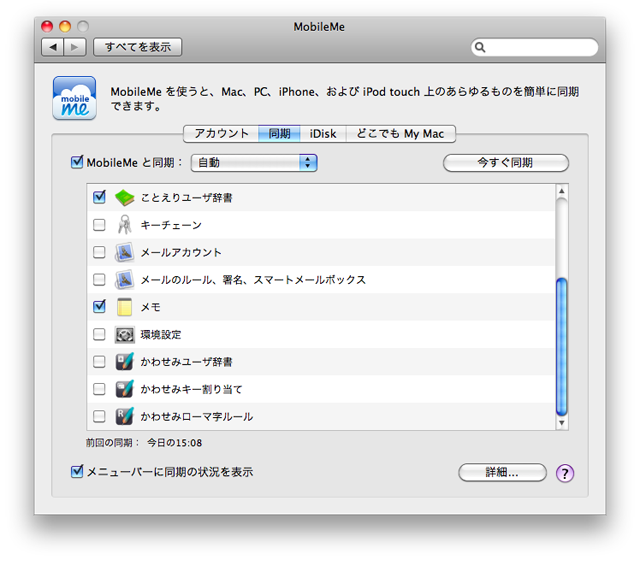The height and width of the screenshot is (566, 640).
Task: Toggle メニューバーに同期の状況を表示 checkbox
Action: [77, 472]
